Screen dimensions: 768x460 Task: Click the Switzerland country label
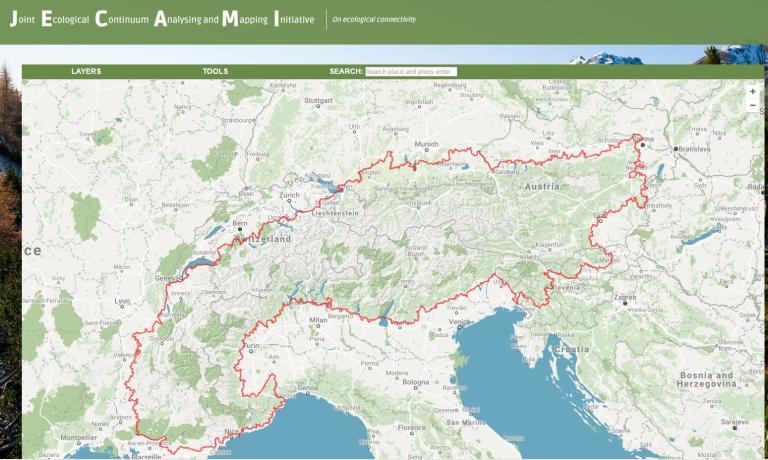[263, 240]
